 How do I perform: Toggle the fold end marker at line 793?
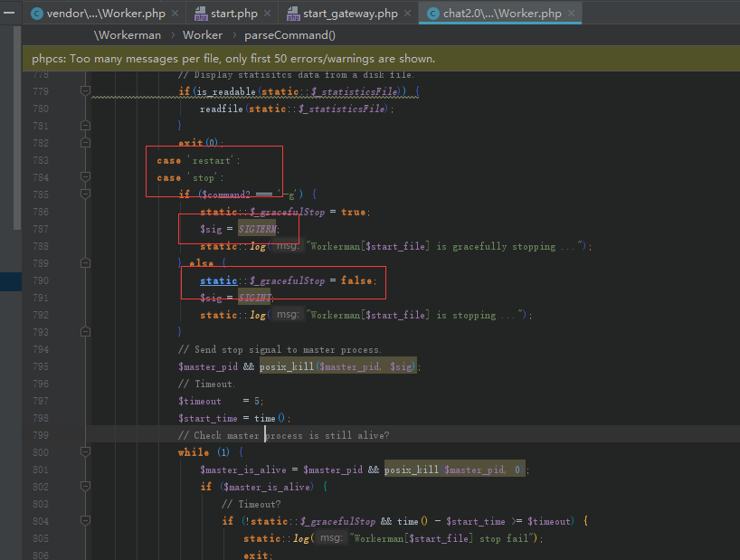click(x=85, y=332)
